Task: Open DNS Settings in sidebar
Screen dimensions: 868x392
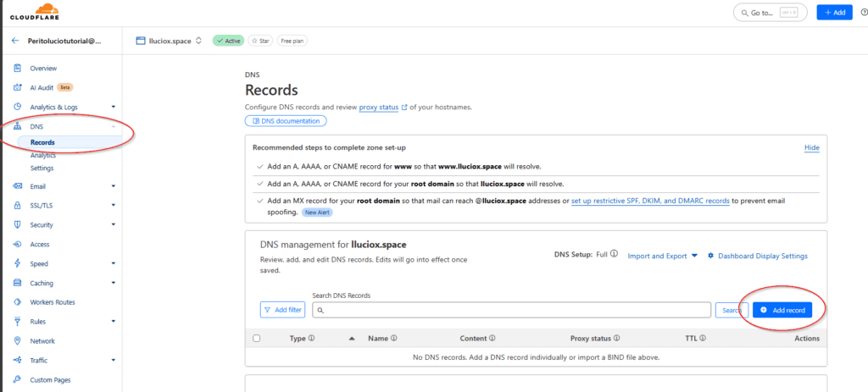Action: click(x=42, y=168)
